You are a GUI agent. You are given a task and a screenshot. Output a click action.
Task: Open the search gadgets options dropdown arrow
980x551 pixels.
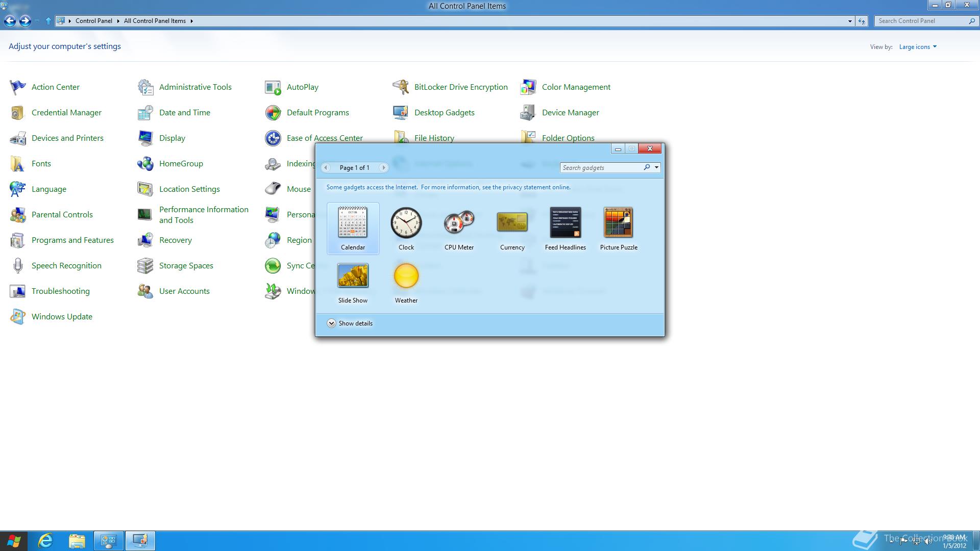[x=656, y=167]
